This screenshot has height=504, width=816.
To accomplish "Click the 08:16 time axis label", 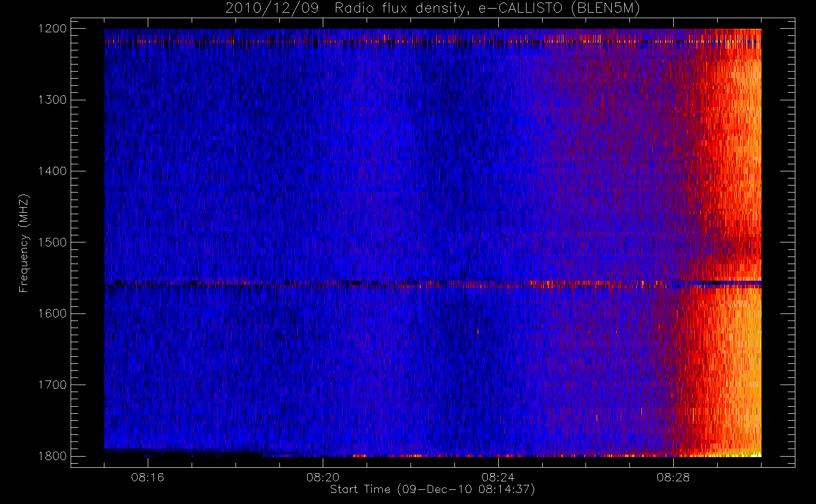I will click(148, 477).
